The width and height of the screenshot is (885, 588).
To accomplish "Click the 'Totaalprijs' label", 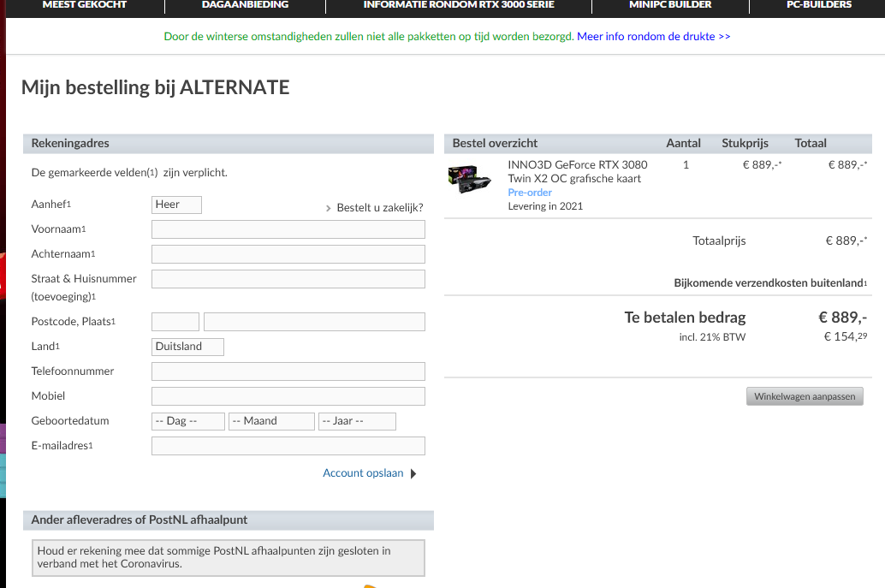I will pyautogui.click(x=719, y=241).
